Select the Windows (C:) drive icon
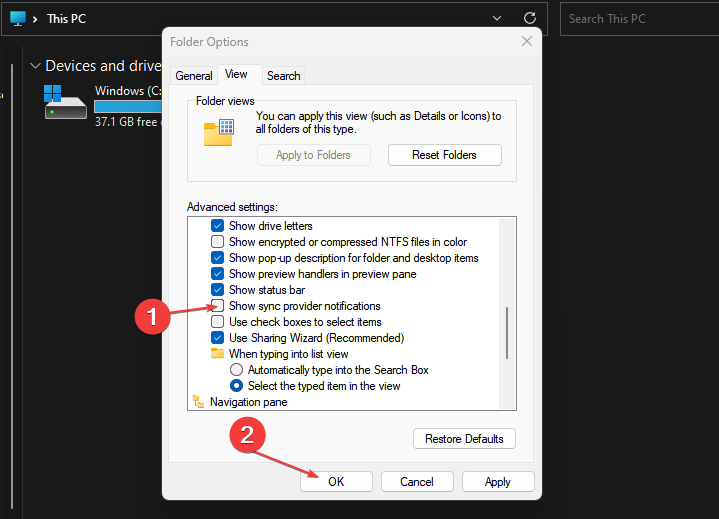This screenshot has height=519, width=719. pos(65,102)
